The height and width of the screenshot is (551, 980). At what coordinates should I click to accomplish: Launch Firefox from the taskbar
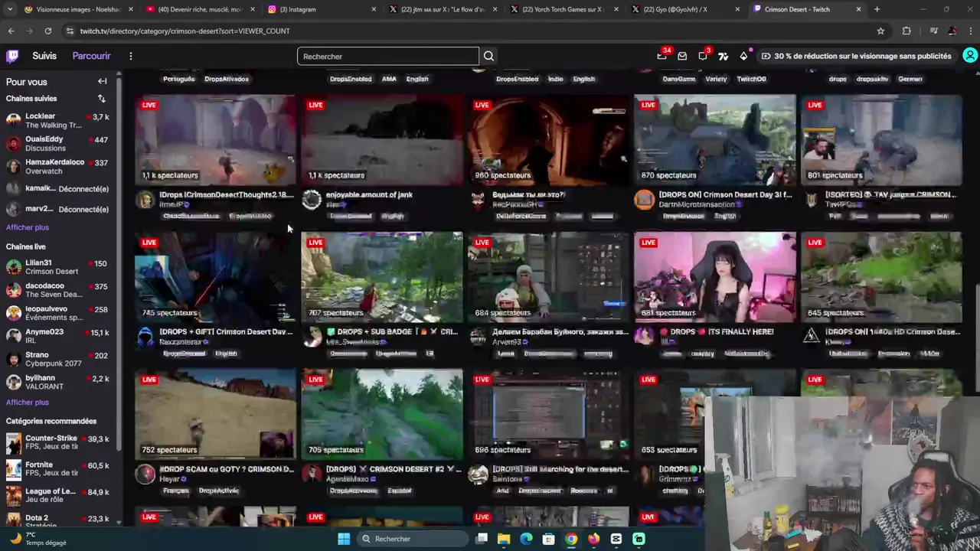tap(593, 539)
